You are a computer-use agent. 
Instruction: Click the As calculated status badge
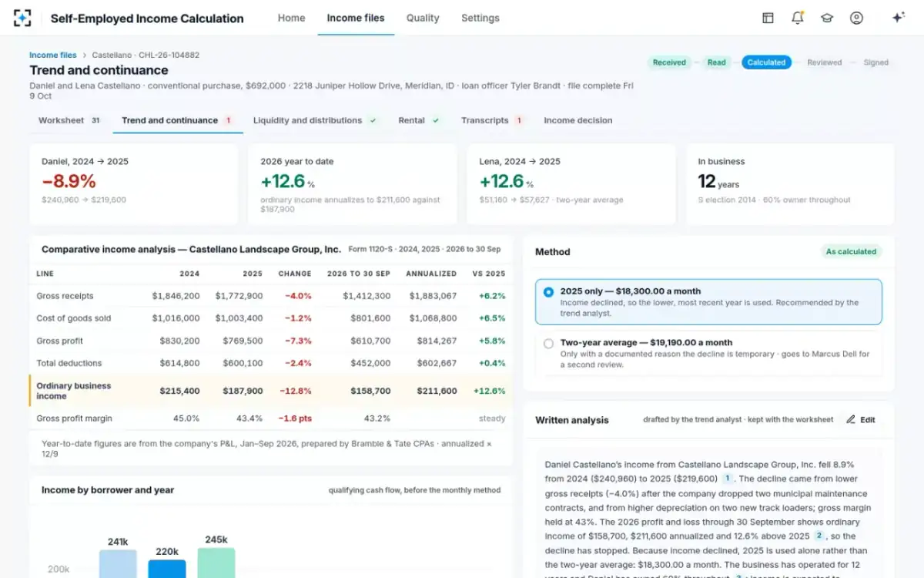[851, 251]
